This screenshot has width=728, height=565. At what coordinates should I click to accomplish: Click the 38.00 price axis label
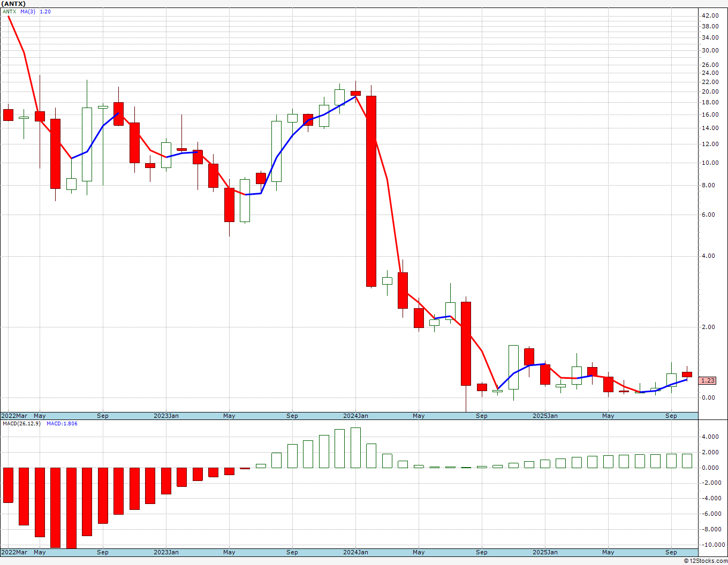(x=710, y=26)
